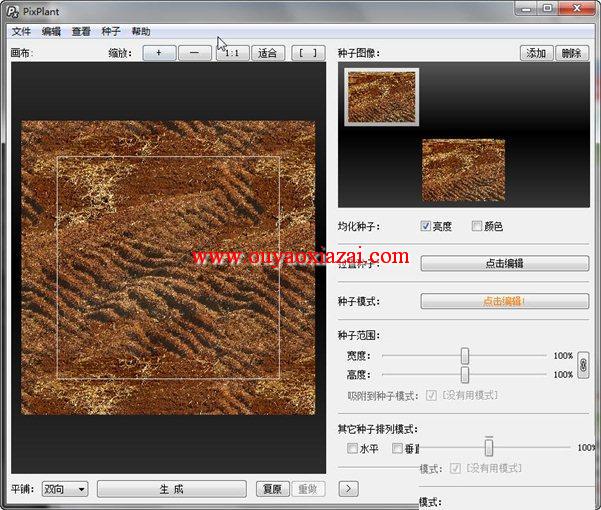Open the 查看 menu

tap(81, 31)
